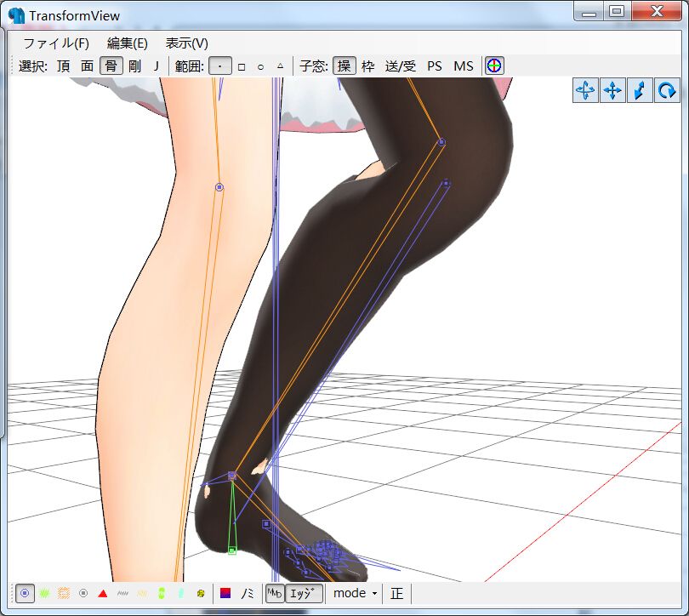Image resolution: width=689 pixels, height=616 pixels.
Task: Click the 送/受 sub-window button
Action: [401, 66]
